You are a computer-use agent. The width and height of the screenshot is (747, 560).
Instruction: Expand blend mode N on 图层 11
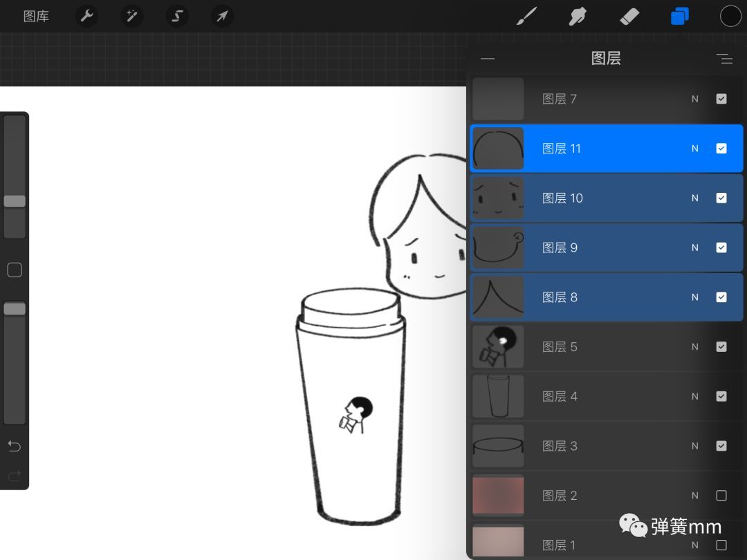pos(695,149)
